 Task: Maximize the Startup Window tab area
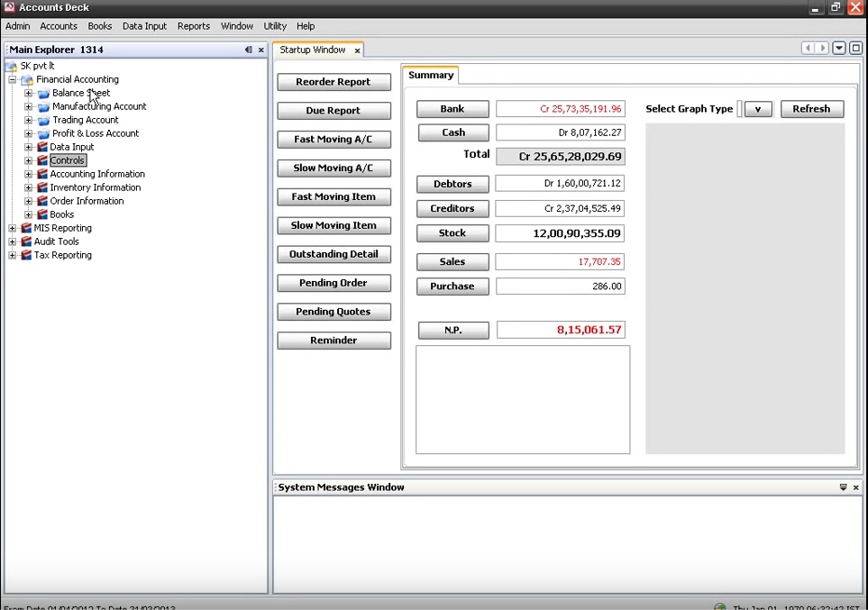[x=855, y=49]
